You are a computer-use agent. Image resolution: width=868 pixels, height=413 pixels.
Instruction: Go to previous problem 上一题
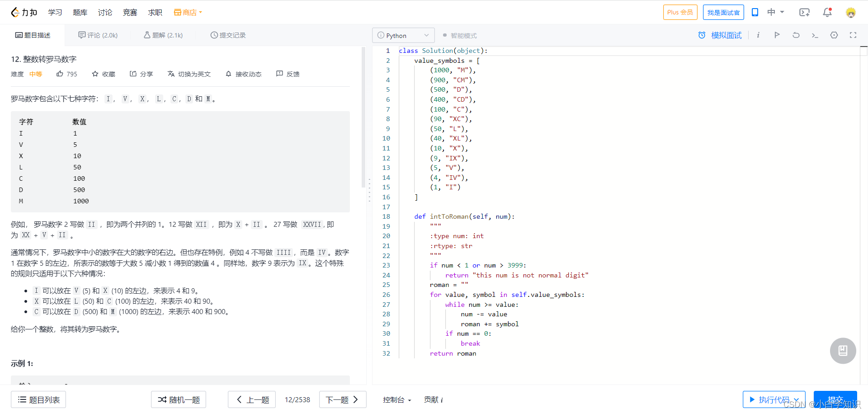(x=252, y=399)
